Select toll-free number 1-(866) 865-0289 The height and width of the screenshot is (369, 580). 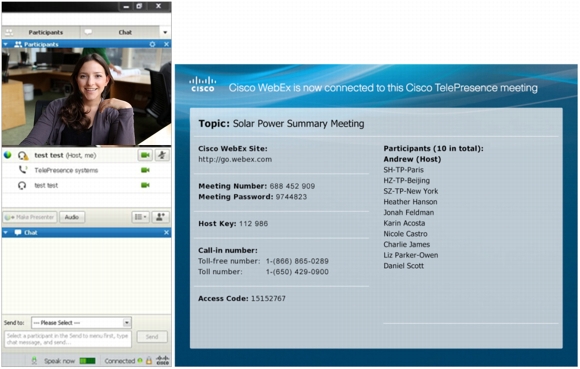pos(297,261)
